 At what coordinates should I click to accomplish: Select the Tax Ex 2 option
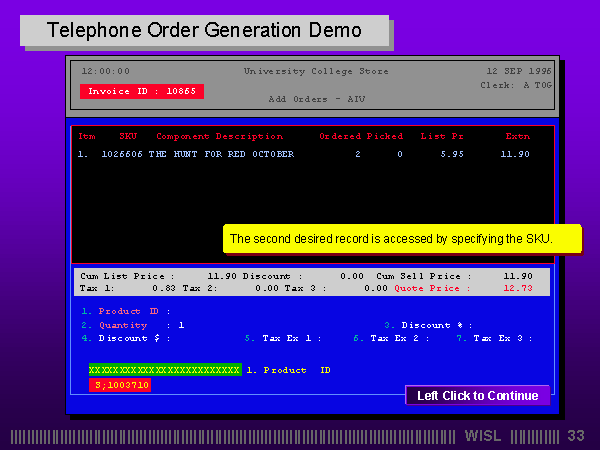point(396,338)
